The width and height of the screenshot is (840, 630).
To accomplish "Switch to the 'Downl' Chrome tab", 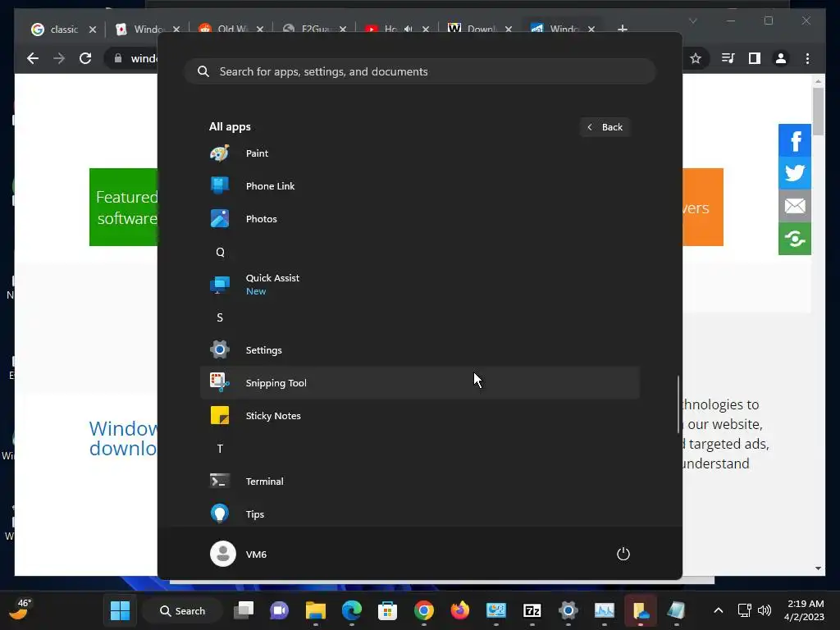I will 481,29.
